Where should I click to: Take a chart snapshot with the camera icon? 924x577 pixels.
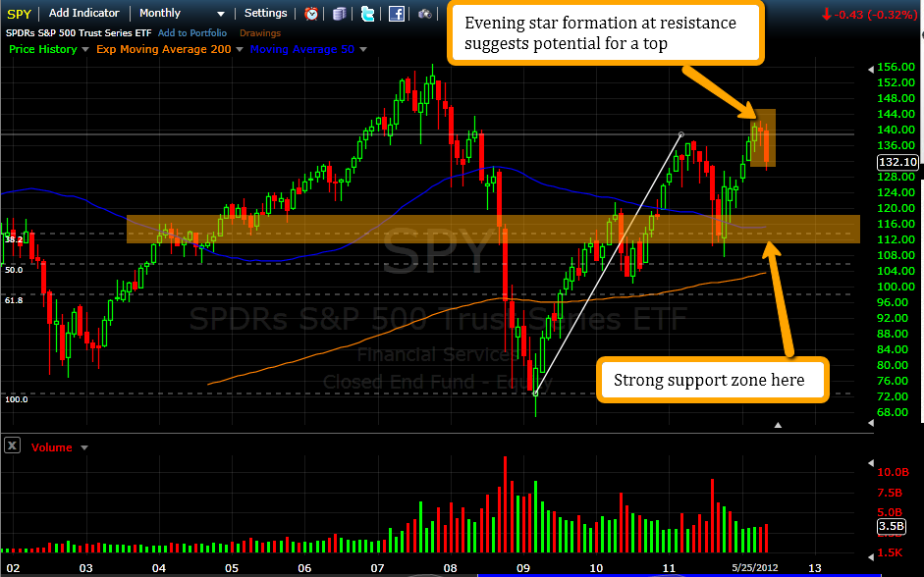[424, 14]
